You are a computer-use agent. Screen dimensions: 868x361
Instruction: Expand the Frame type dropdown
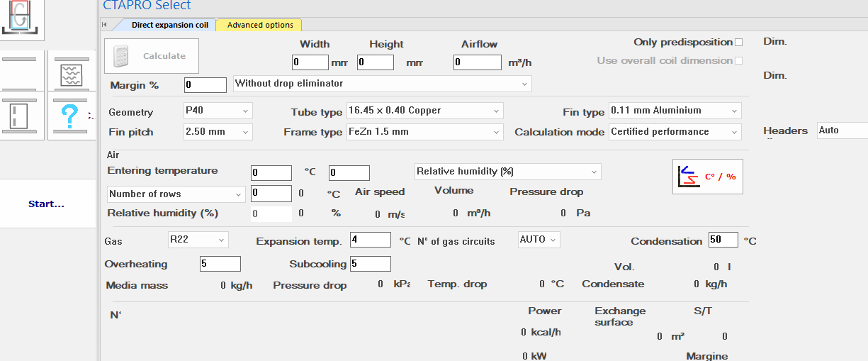[424, 132]
